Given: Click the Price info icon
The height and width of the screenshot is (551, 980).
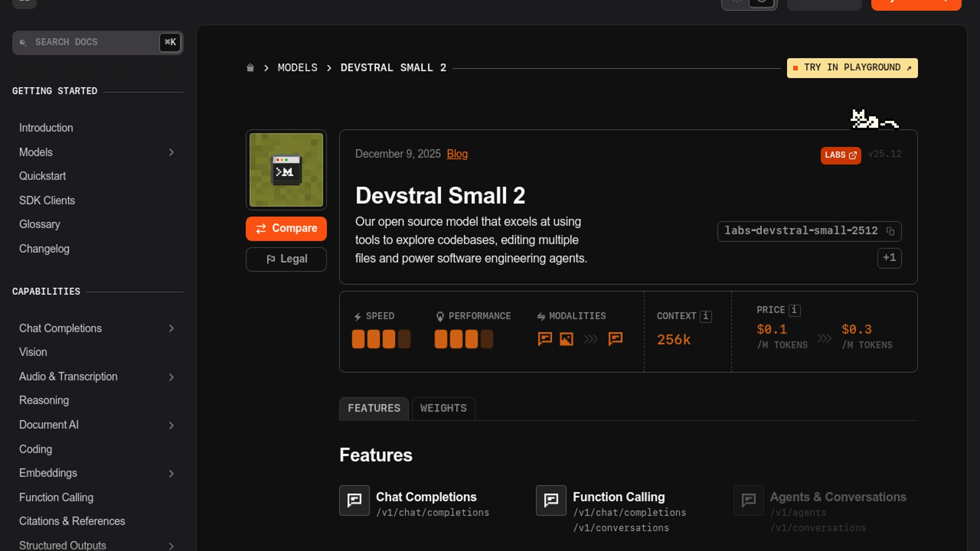Looking at the screenshot, I should coord(794,310).
